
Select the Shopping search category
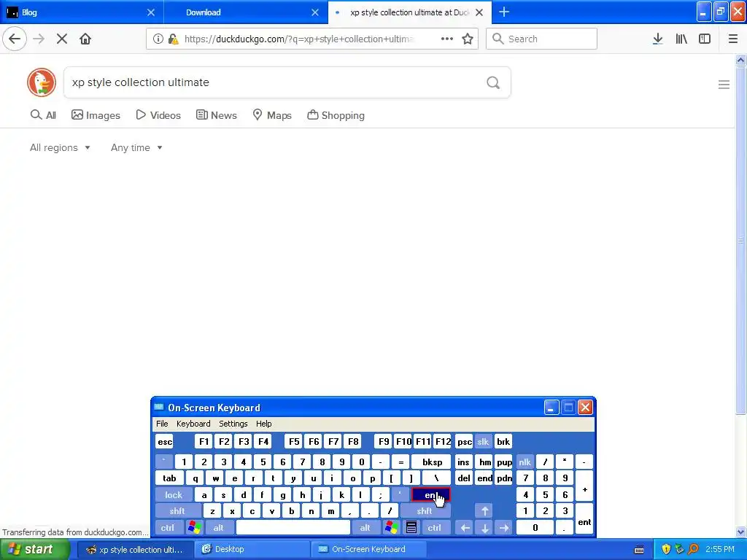[336, 115]
